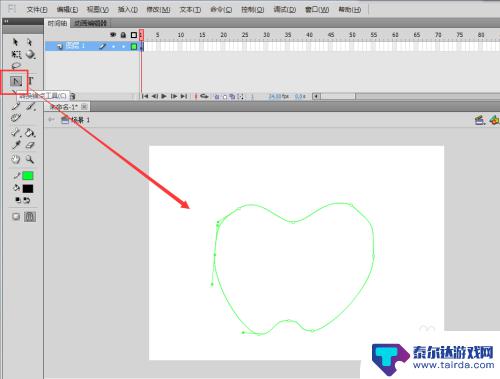Screen dimensions: 500x379
Task: Select the Zoom magnifier tool
Action: pyautogui.click(x=30, y=159)
